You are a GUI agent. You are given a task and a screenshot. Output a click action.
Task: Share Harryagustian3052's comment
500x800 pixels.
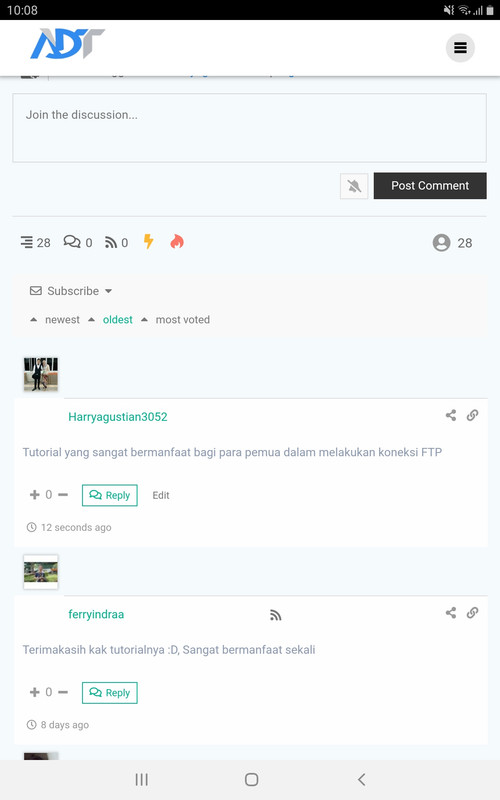click(x=451, y=415)
